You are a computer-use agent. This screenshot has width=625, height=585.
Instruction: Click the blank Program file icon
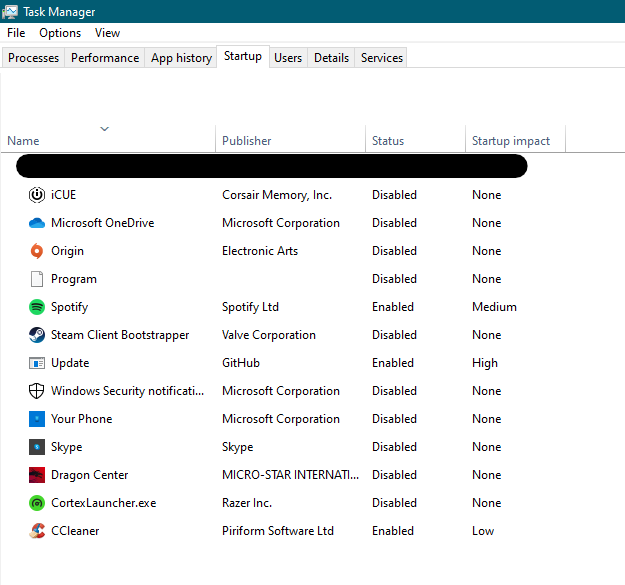point(37,279)
